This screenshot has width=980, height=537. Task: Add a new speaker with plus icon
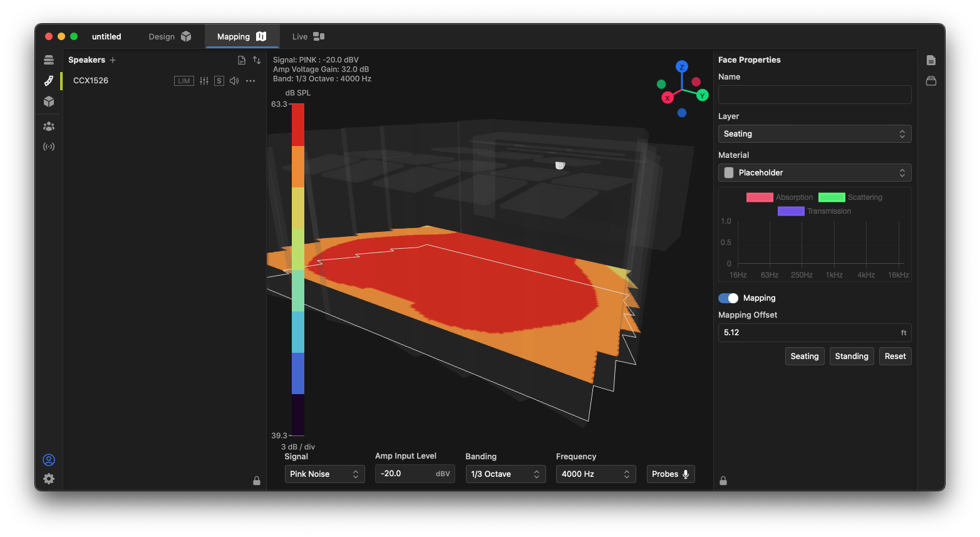click(x=113, y=60)
